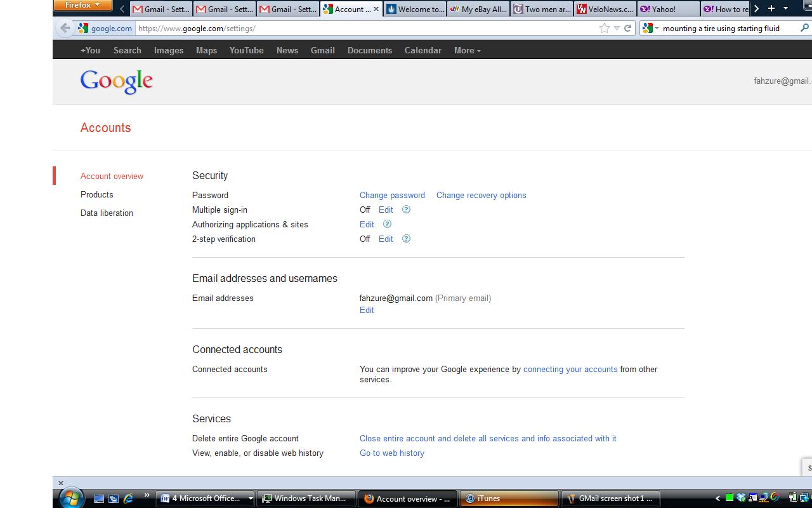This screenshot has height=508, width=812.
Task: Click the Dropbox icon in system tray
Action: tap(741, 498)
